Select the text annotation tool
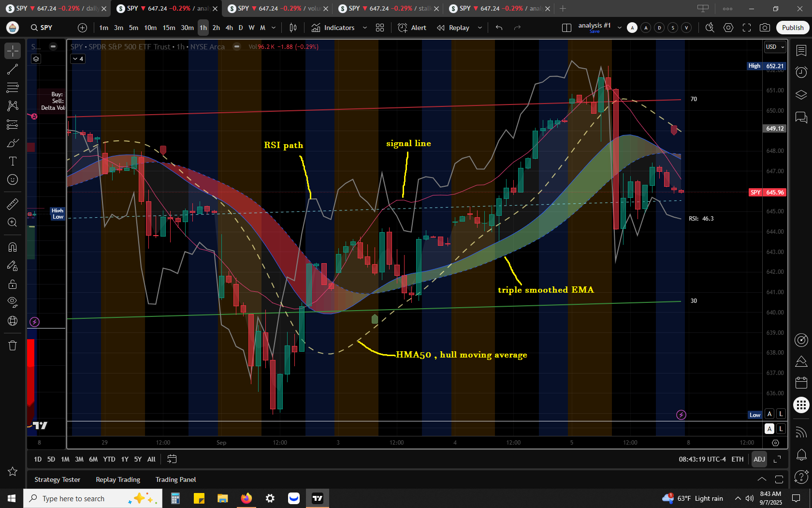812x508 pixels. [13, 161]
